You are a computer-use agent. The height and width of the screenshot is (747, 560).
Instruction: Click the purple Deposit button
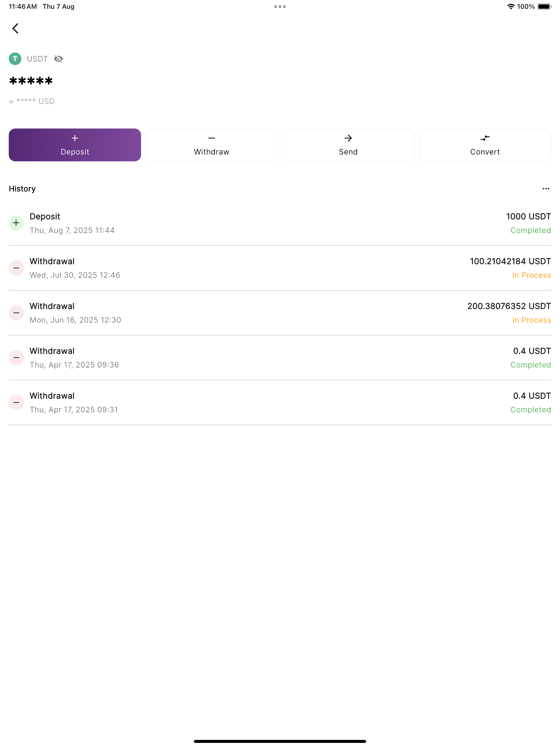(x=75, y=145)
